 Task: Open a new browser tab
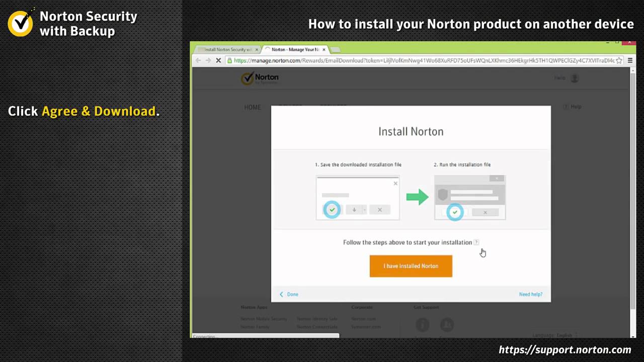point(335,49)
